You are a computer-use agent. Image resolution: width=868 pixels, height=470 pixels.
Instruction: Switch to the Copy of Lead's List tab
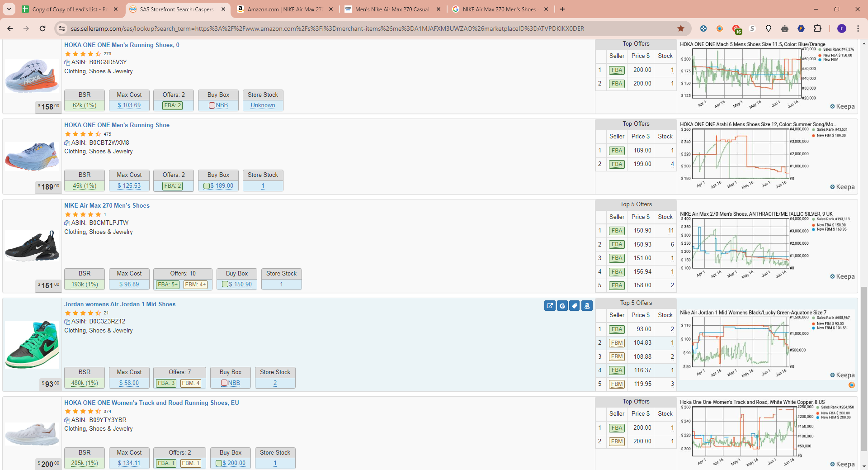(x=70, y=9)
